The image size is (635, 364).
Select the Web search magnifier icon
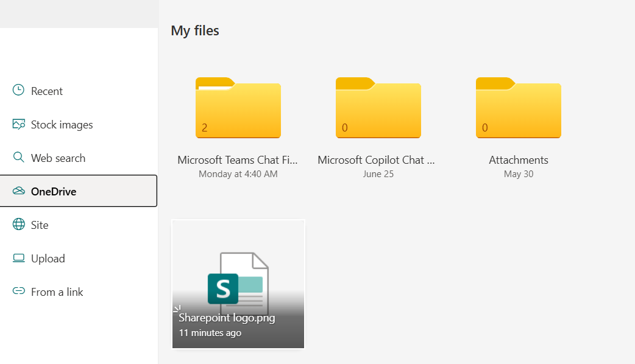[x=18, y=157]
